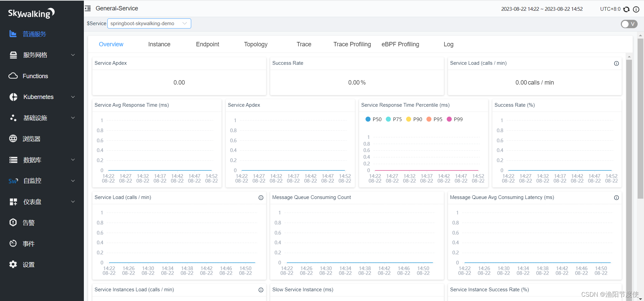Image resolution: width=644 pixels, height=301 pixels.
Task: Toggle the V edit mode switch
Action: point(629,24)
